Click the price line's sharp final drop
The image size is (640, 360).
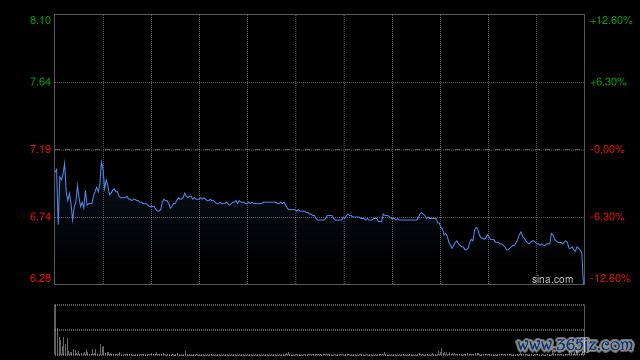[x=583, y=267]
